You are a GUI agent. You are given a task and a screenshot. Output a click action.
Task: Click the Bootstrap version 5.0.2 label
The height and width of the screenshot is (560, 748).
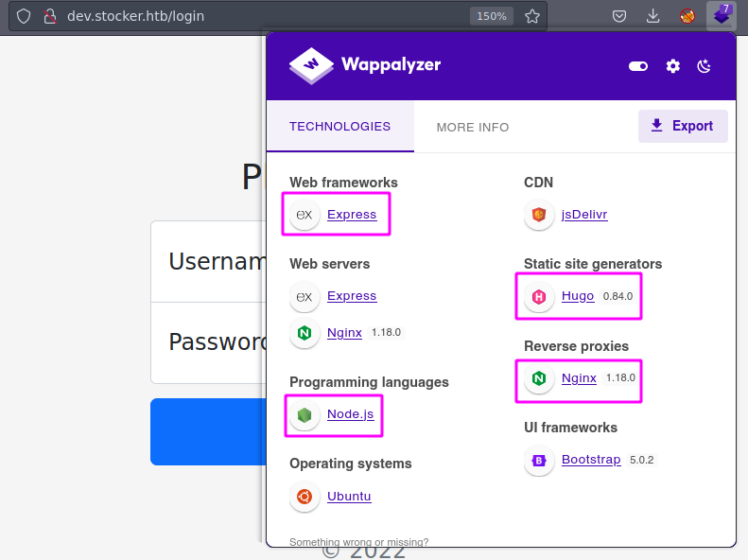642,460
